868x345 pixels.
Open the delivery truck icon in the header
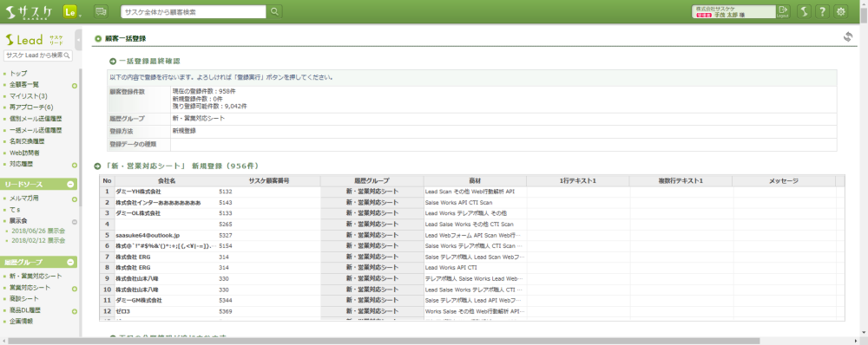[x=100, y=11]
